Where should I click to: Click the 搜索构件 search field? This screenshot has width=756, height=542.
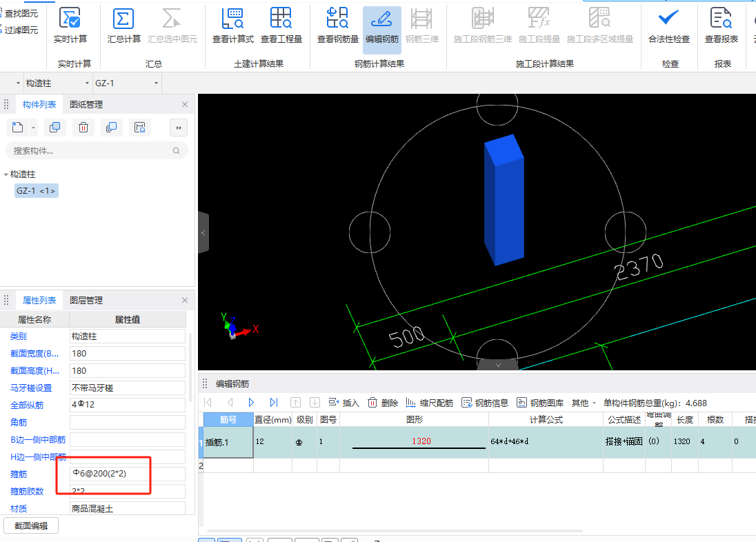point(97,151)
